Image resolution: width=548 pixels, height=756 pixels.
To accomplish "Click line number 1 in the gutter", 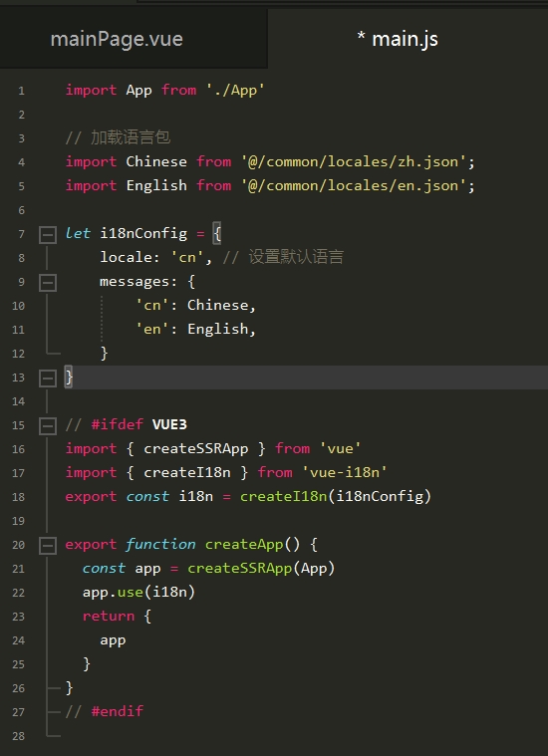I will pyautogui.click(x=21, y=91).
